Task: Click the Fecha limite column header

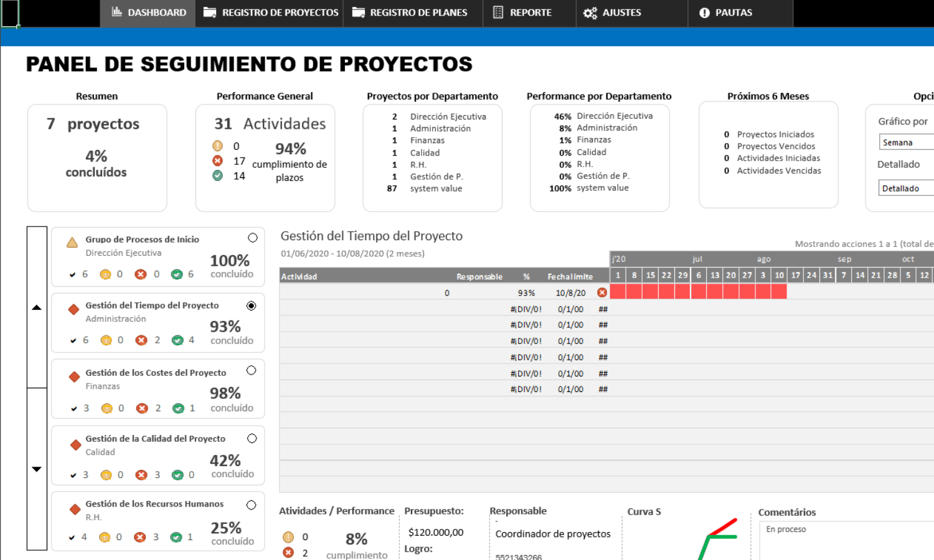Action: click(x=570, y=276)
